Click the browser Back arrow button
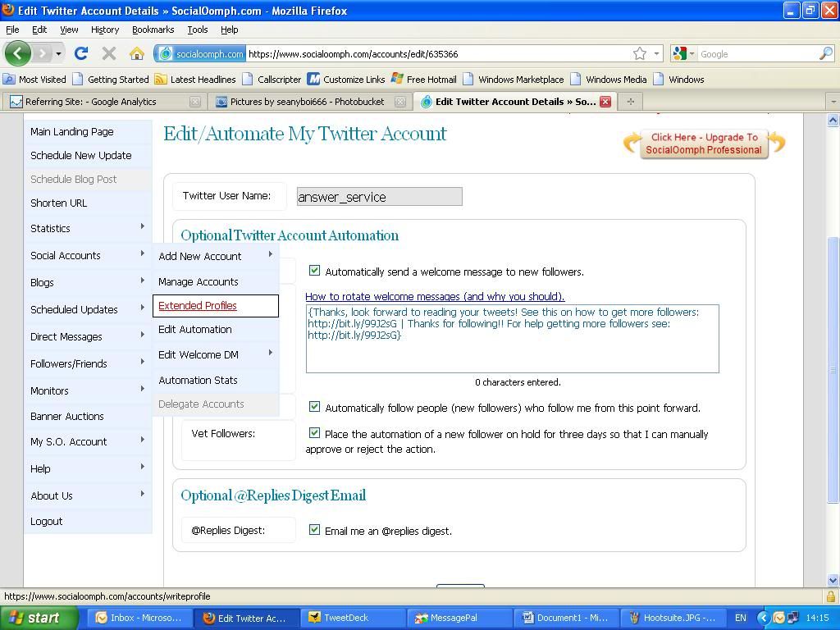This screenshot has width=840, height=630. click(x=18, y=53)
